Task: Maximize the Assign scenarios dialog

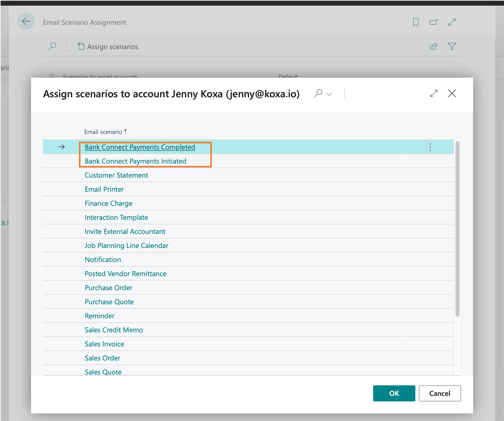Action: 434,93
